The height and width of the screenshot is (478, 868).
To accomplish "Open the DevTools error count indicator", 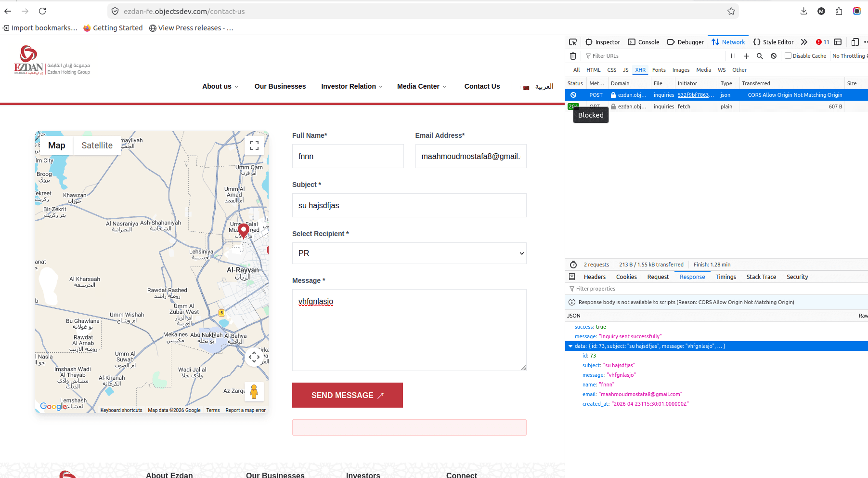I will pyautogui.click(x=823, y=42).
